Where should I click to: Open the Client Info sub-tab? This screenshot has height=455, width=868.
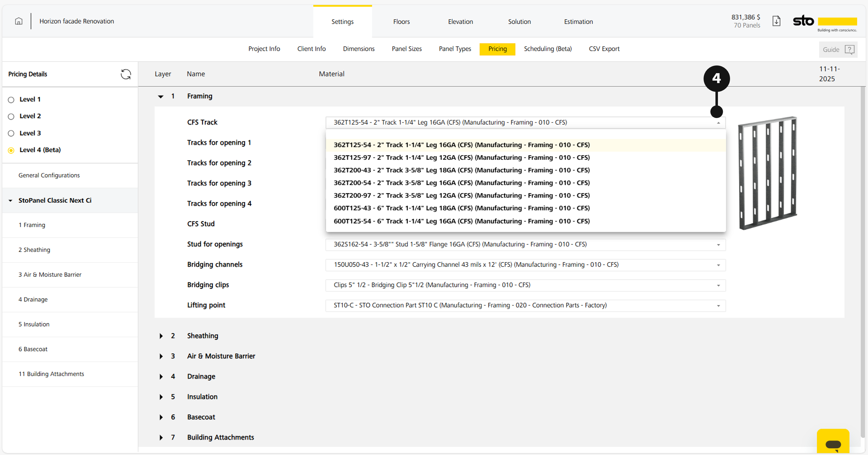(311, 49)
